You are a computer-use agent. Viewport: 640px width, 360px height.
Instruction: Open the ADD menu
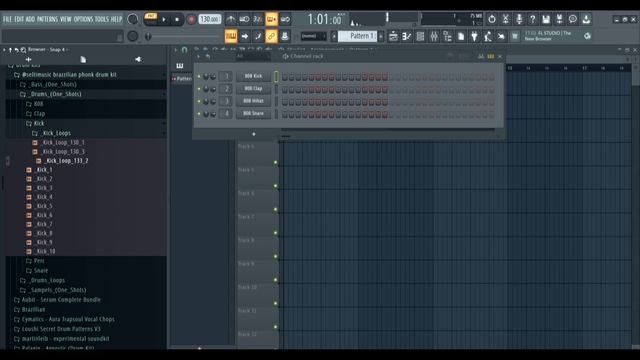click(x=31, y=19)
